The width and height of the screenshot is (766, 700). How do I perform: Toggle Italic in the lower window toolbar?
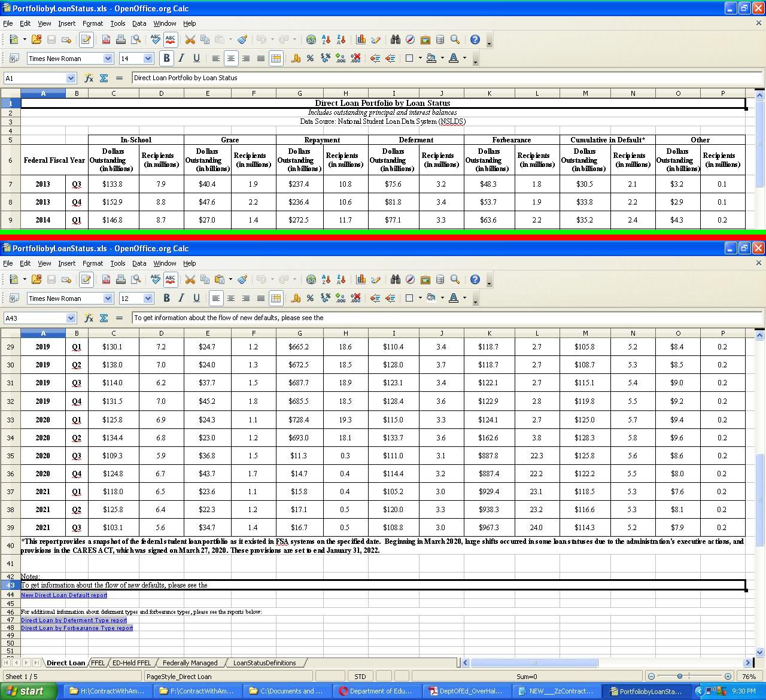click(x=181, y=298)
